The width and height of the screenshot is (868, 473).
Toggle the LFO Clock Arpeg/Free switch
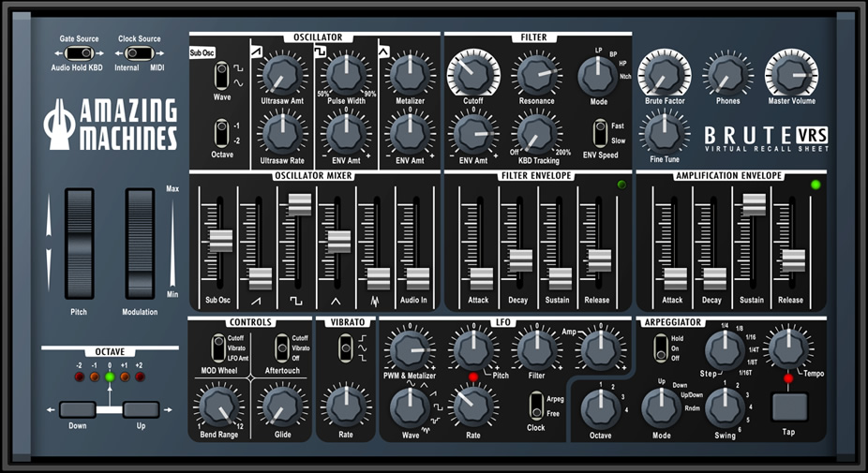(536, 406)
